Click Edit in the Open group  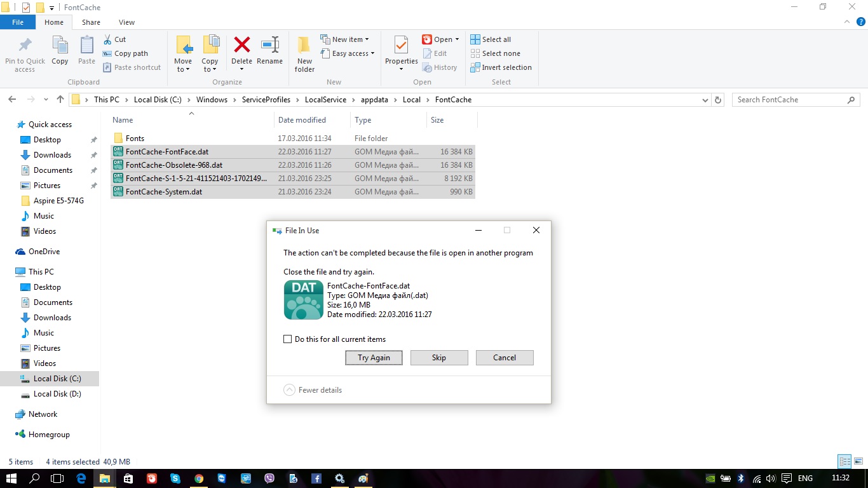pos(435,53)
